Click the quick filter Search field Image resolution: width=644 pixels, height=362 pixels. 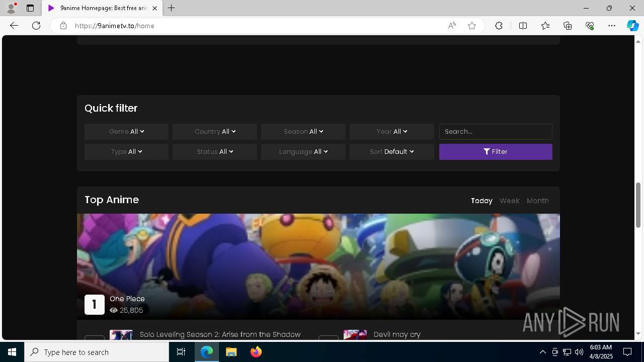click(496, 132)
